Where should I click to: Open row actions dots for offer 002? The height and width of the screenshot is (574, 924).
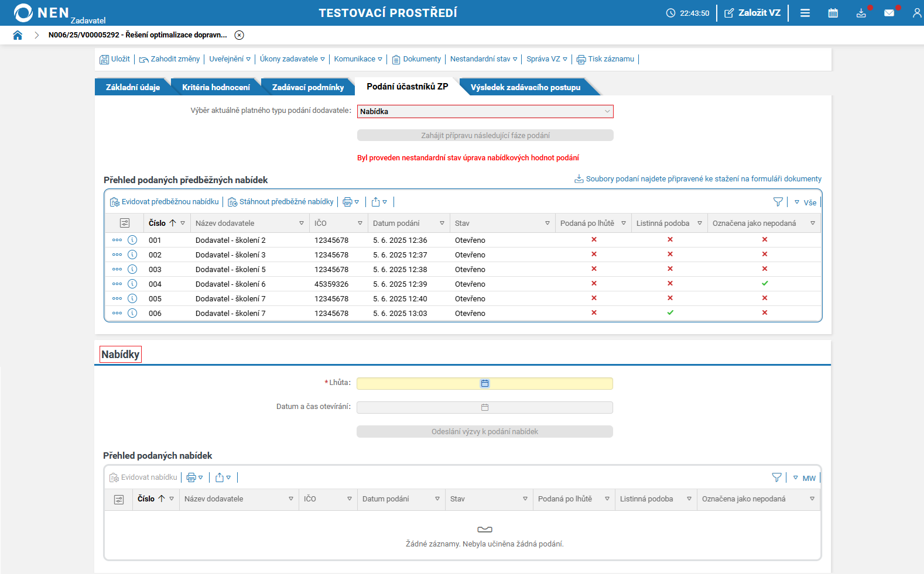(117, 255)
